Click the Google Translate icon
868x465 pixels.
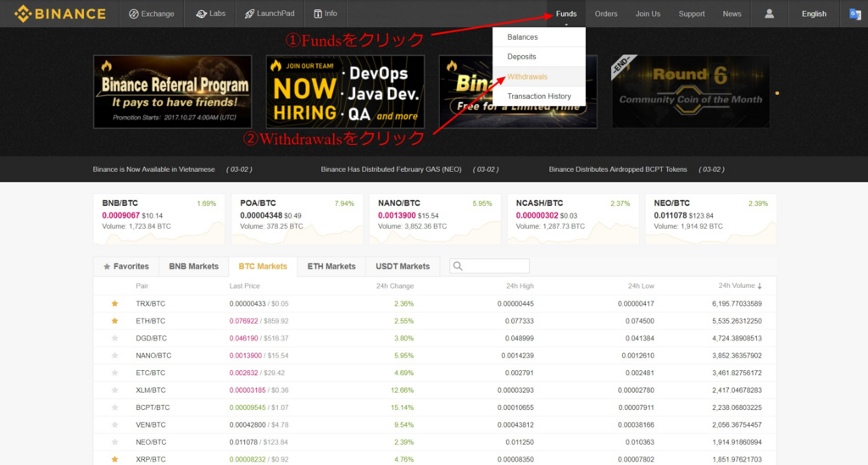coord(855,14)
